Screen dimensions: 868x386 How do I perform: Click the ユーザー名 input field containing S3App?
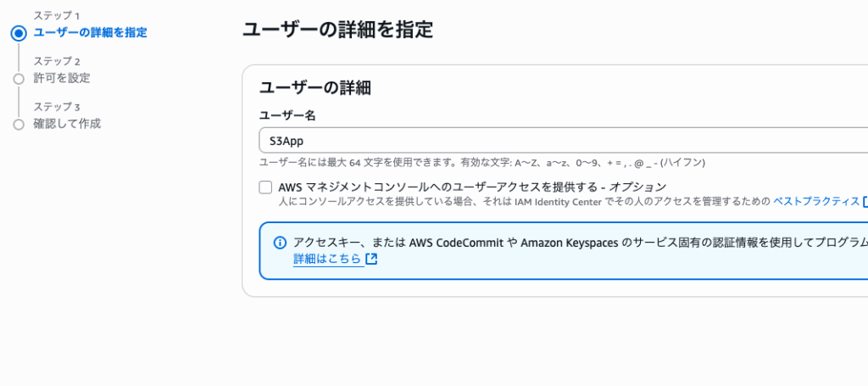(563, 141)
